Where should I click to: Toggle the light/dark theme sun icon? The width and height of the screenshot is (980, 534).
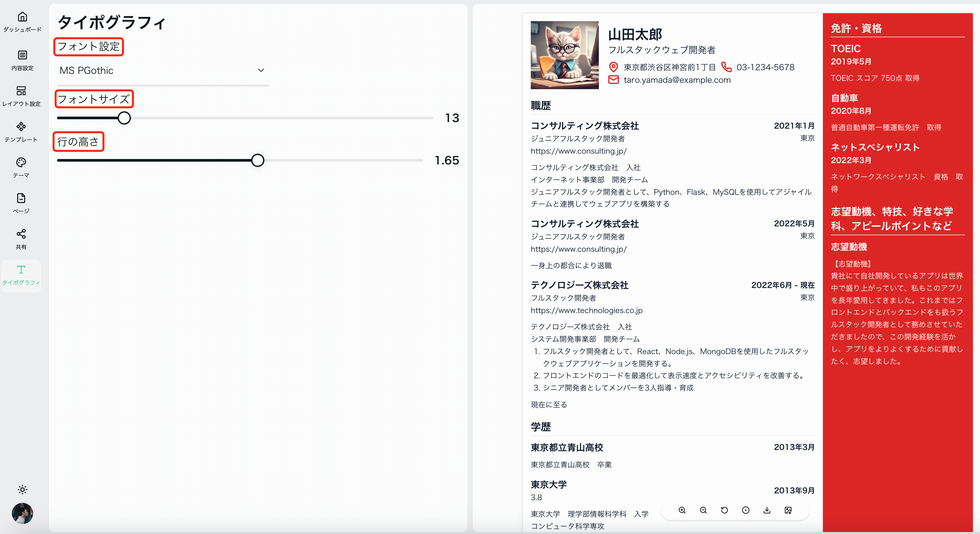(23, 490)
